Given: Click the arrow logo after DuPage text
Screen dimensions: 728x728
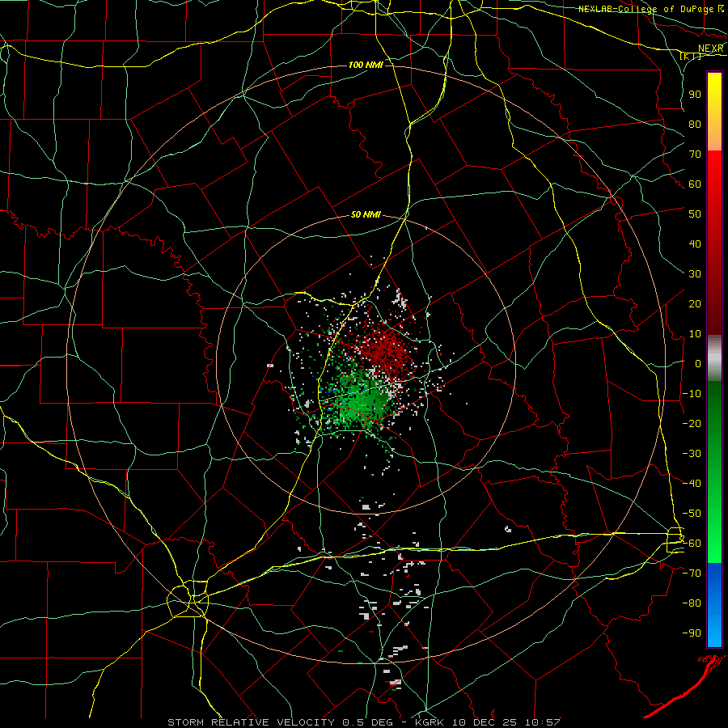Looking at the screenshot, I should (x=721, y=8).
